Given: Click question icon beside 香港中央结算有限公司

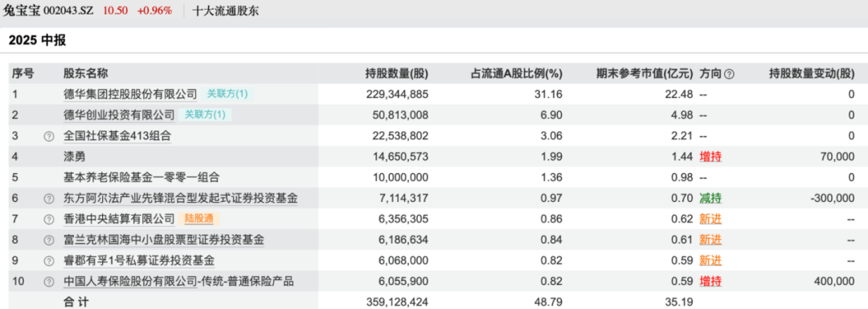Looking at the screenshot, I should click(x=49, y=220).
